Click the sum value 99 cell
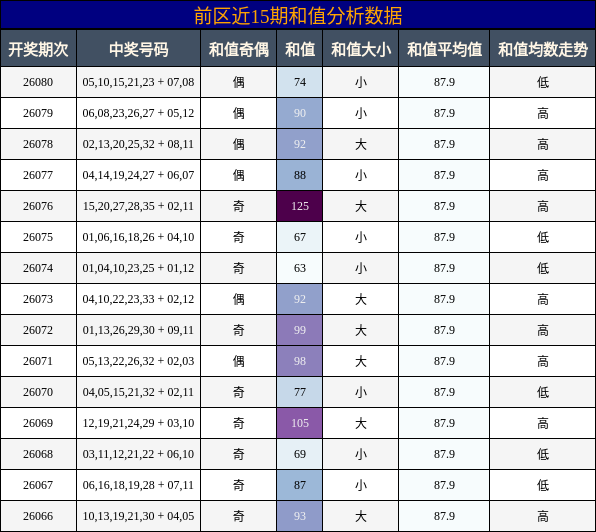This screenshot has height=532, width=596. coord(300,330)
